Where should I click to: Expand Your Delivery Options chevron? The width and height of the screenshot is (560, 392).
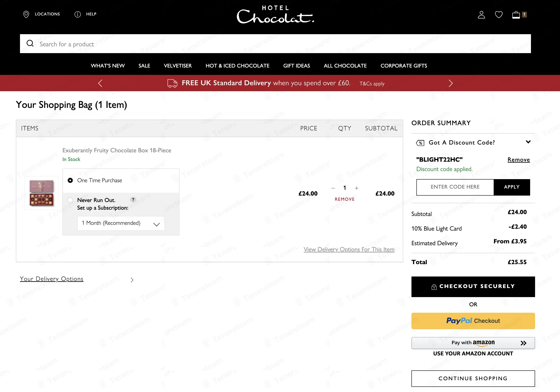(x=132, y=280)
